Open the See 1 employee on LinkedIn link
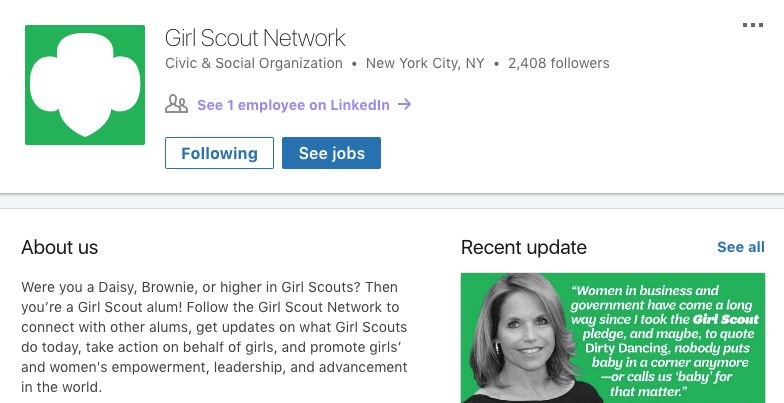 pos(293,105)
